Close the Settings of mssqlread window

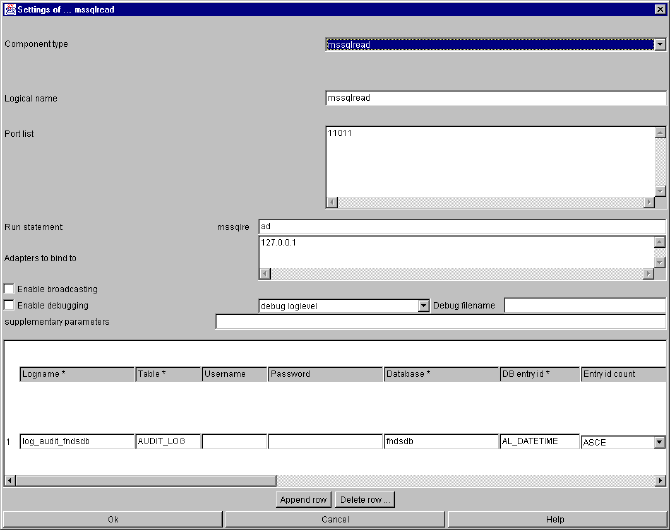click(660, 9)
